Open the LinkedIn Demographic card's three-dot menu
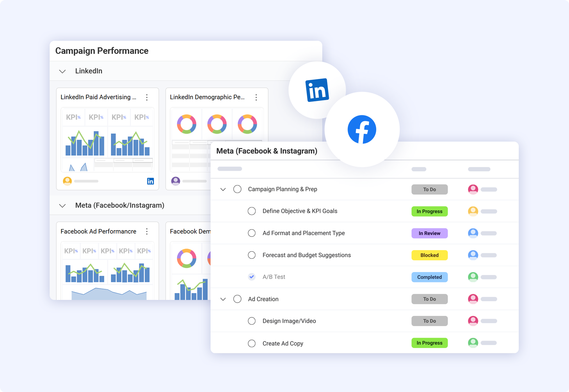 [x=256, y=97]
